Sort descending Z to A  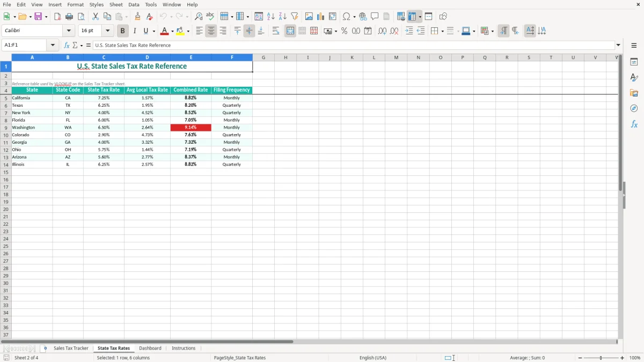tap(283, 17)
